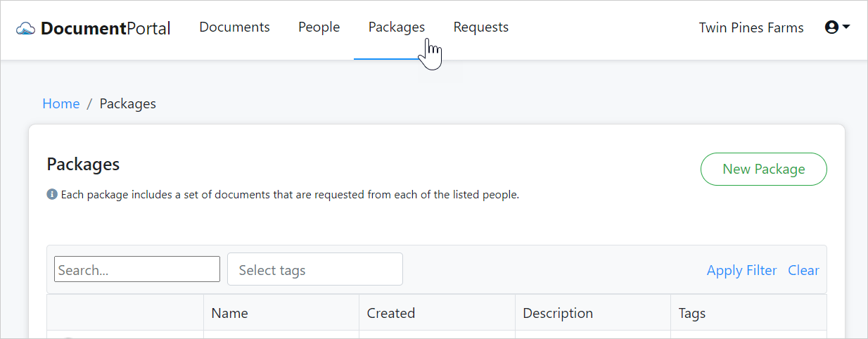The image size is (868, 339).
Task: Click Apply Filter
Action: [x=741, y=271]
